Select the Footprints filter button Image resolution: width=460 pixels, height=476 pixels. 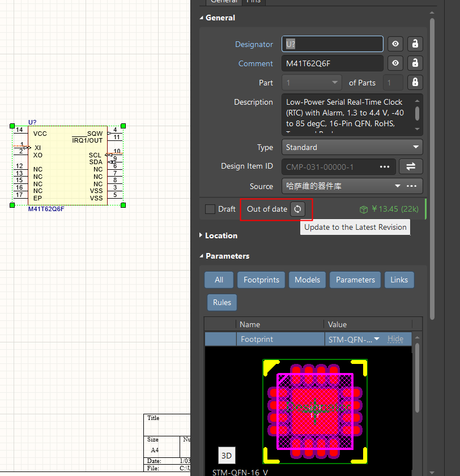pyautogui.click(x=261, y=280)
